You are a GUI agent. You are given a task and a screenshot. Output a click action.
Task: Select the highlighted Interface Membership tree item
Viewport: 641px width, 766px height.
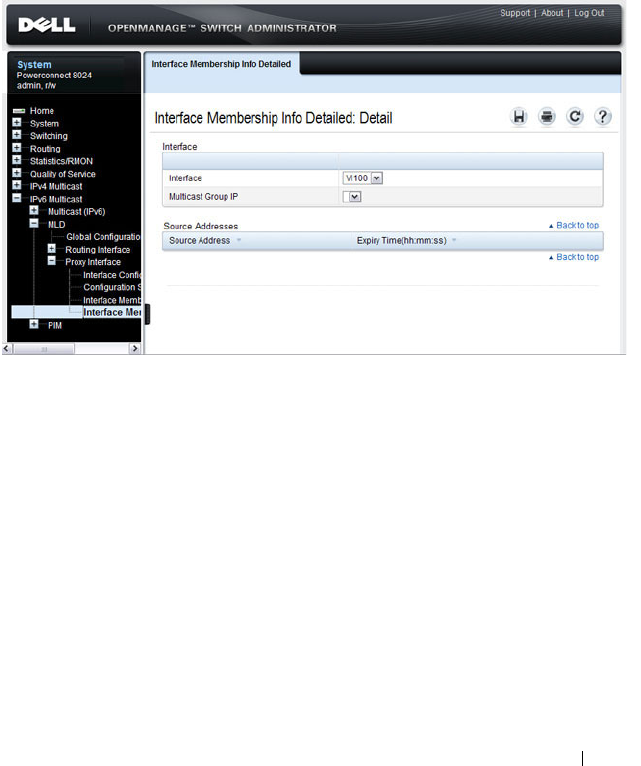coord(112,312)
